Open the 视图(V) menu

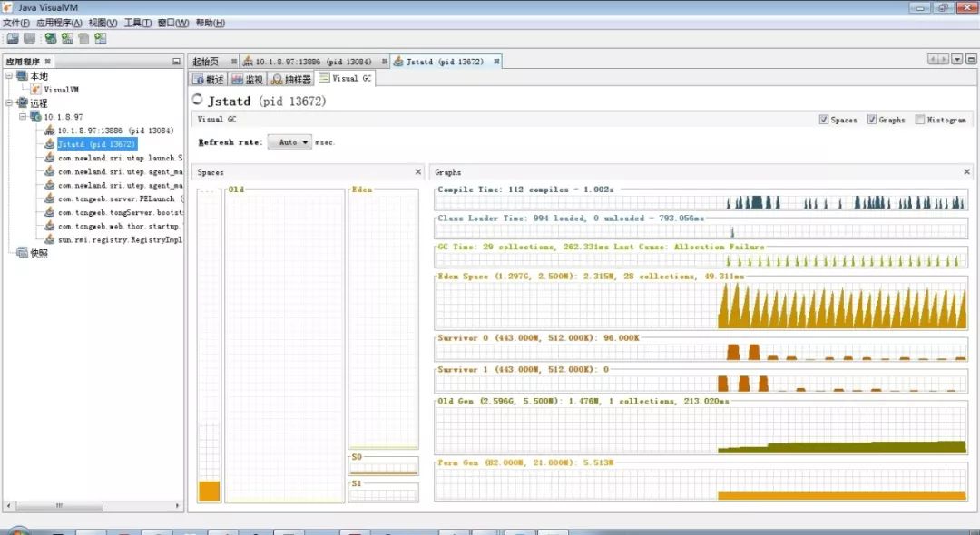pos(103,23)
